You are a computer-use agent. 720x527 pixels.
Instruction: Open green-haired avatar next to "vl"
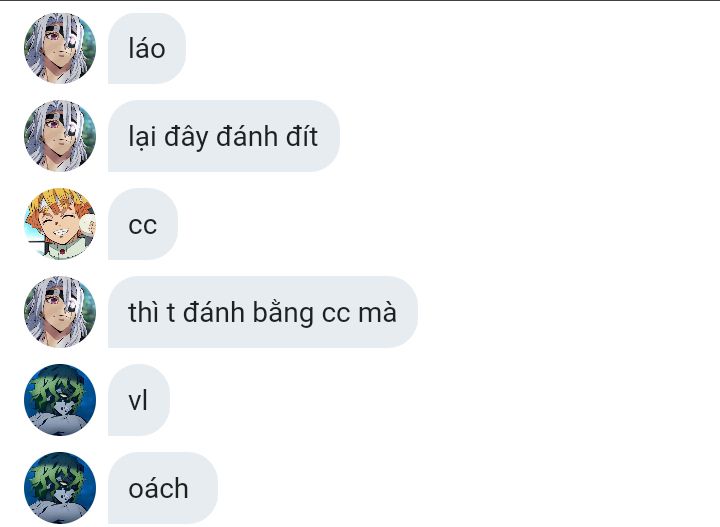[x=60, y=400]
